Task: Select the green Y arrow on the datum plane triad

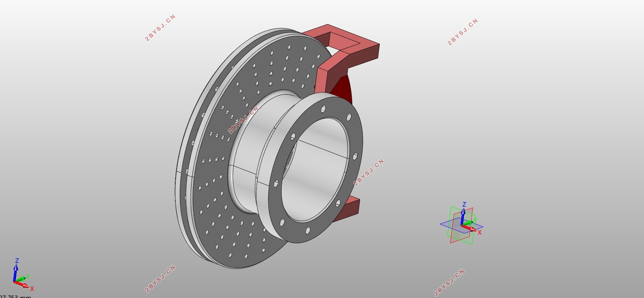Action: point(467,223)
